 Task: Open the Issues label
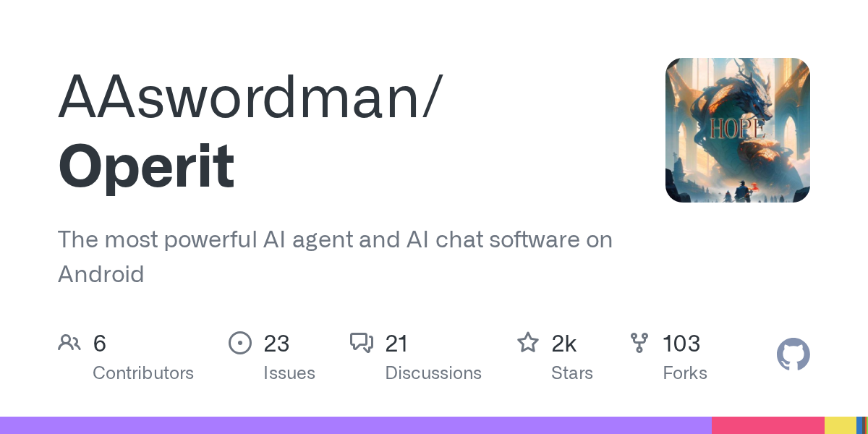(x=289, y=373)
